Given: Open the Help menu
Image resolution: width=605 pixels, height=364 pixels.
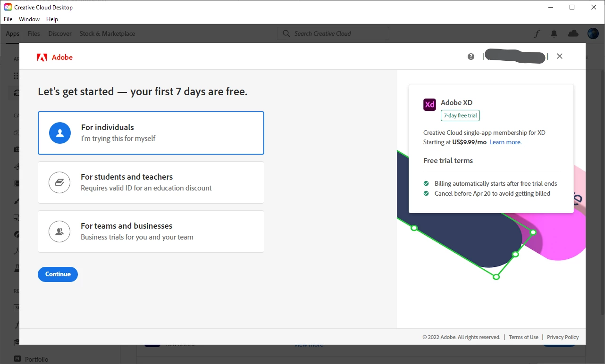Looking at the screenshot, I should (x=52, y=19).
